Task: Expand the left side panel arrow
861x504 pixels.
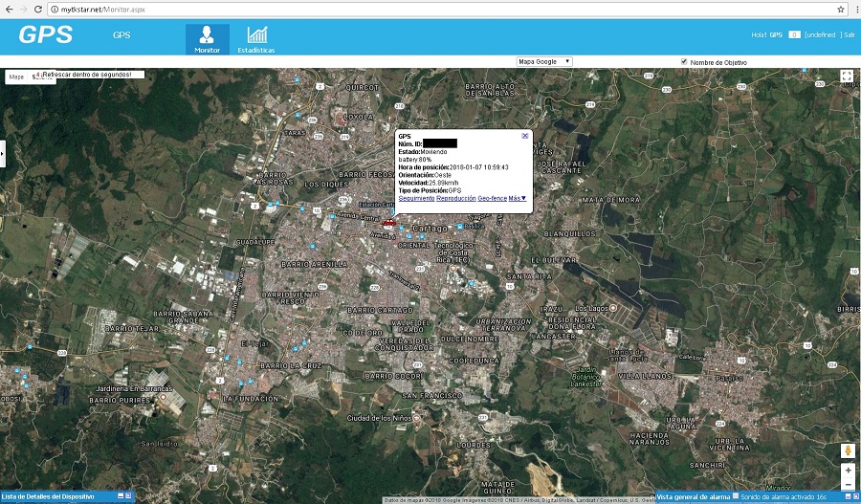Action: point(3,153)
